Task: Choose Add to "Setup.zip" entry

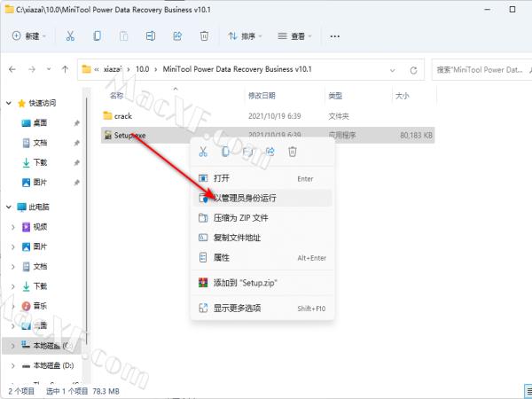Action: click(262, 283)
